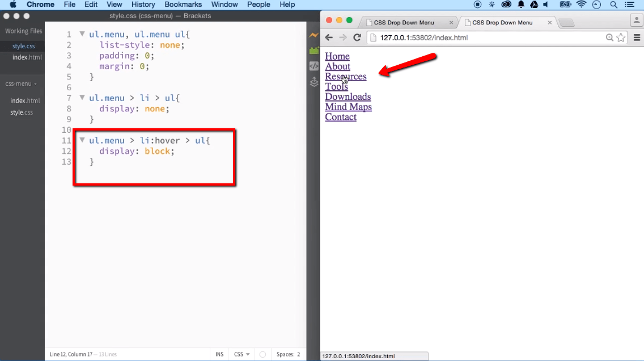This screenshot has width=644, height=361.
Task: Adjust indentation via the Spaces: 2 control
Action: [288, 354]
